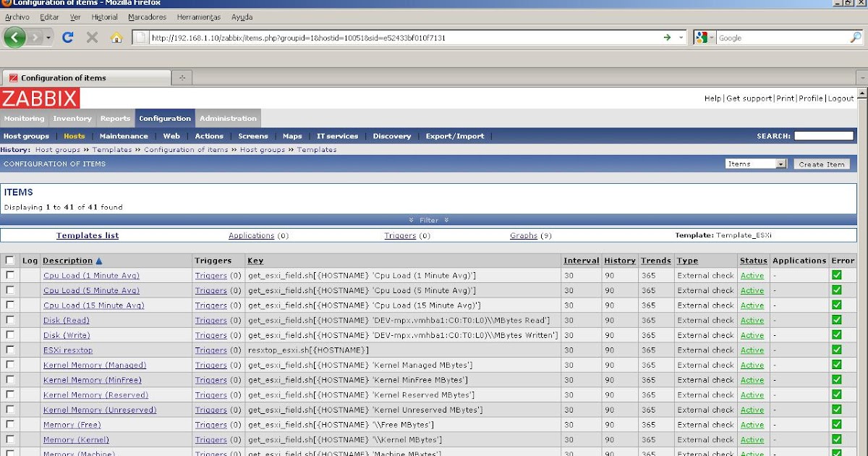Expand the Filter section

tap(429, 219)
